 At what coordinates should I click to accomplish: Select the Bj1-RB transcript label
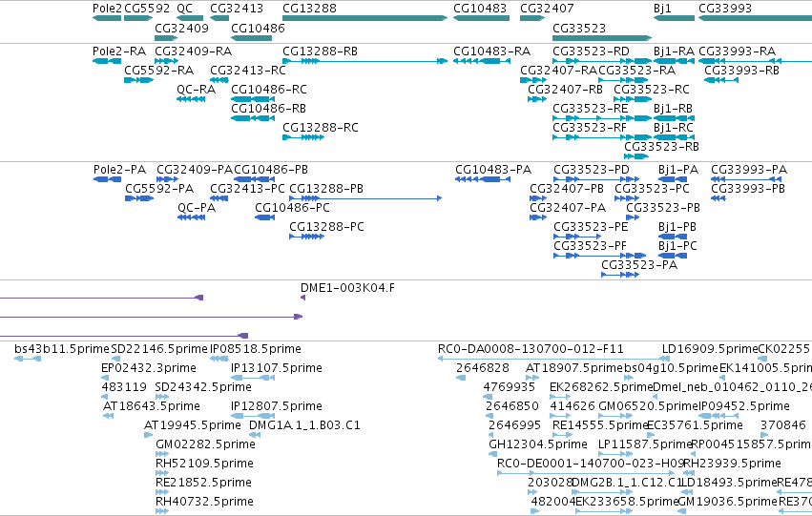[x=674, y=109]
